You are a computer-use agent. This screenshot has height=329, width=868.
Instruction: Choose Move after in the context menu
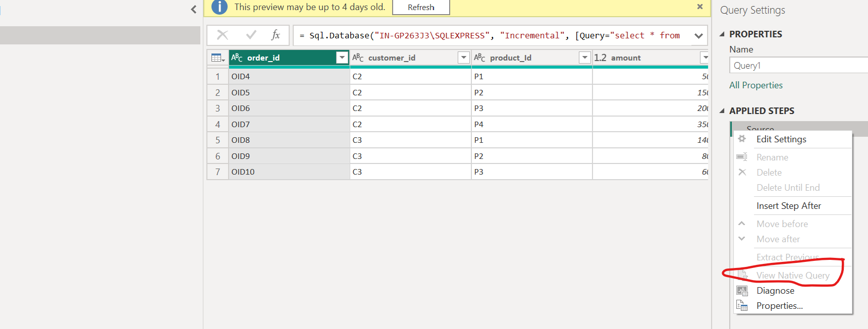[x=778, y=239]
